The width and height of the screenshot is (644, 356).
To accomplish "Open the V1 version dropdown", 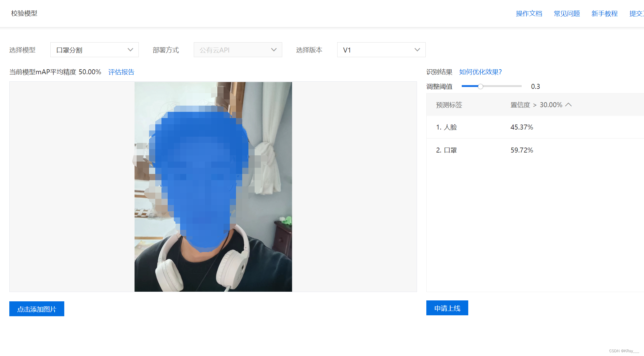I will [381, 50].
